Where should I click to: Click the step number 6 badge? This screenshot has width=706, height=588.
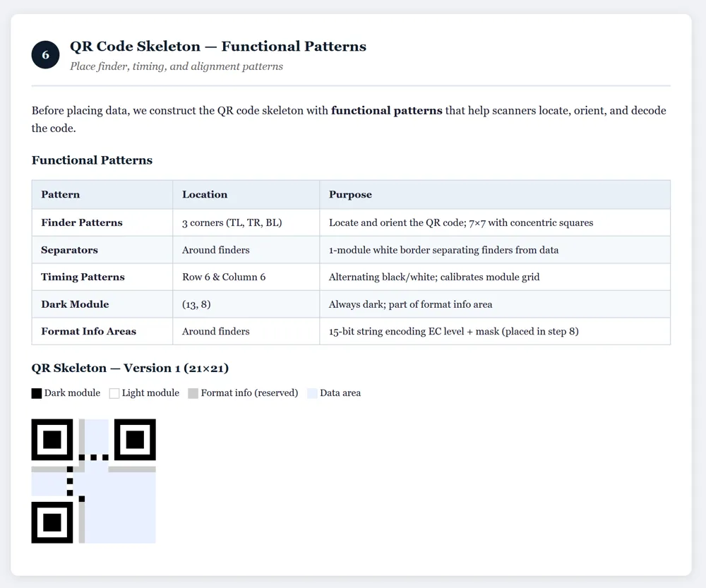point(45,55)
